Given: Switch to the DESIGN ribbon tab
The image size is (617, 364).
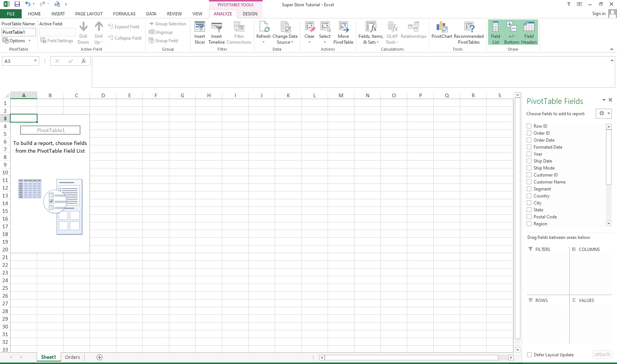Looking at the screenshot, I should [x=250, y=14].
